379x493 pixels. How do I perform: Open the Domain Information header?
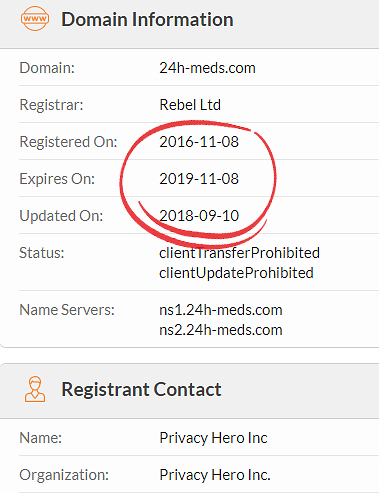click(x=147, y=19)
